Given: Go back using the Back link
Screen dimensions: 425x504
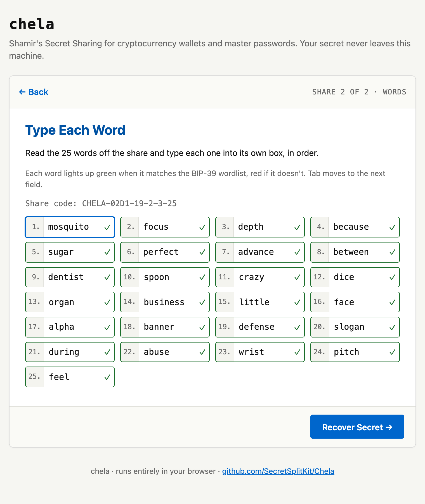Looking at the screenshot, I should [x=34, y=92].
